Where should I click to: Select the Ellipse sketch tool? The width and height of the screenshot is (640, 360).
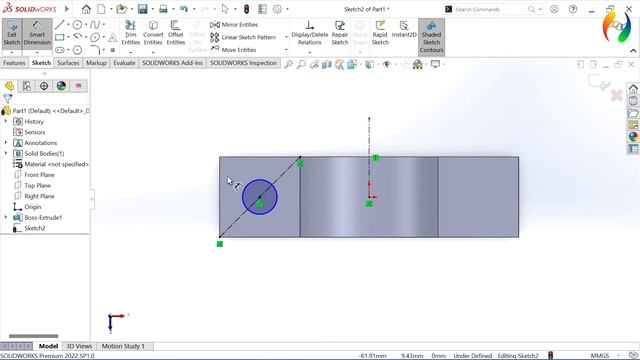pos(95,37)
